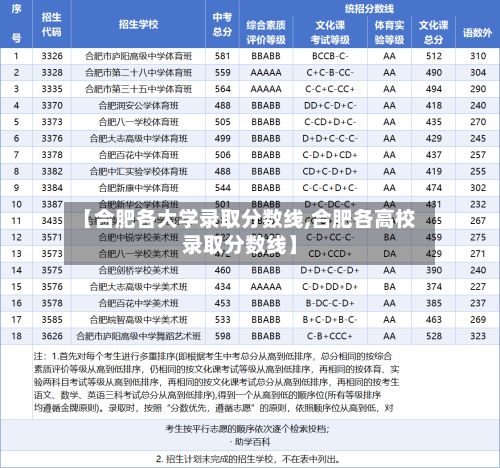Image resolution: width=500 pixels, height=468 pixels.
Task: Click total score 598 in the last row
Action: [x=223, y=336]
